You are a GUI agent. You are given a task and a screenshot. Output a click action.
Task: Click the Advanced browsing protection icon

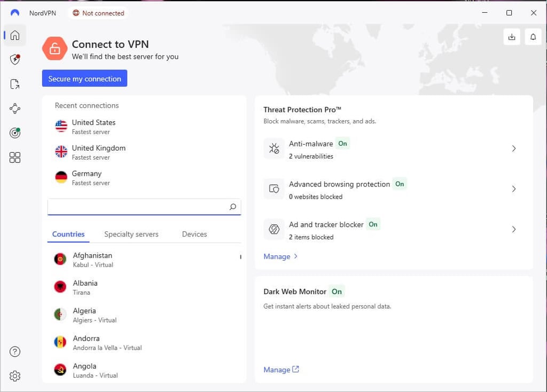pyautogui.click(x=274, y=189)
